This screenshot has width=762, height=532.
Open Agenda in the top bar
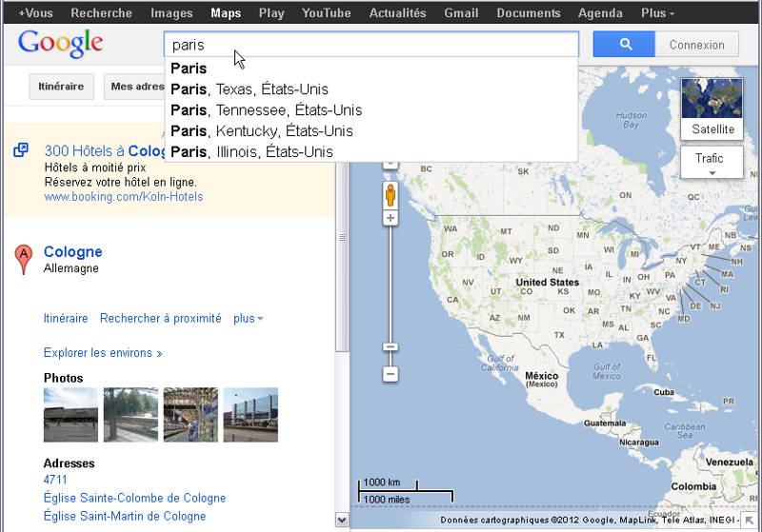tap(600, 13)
